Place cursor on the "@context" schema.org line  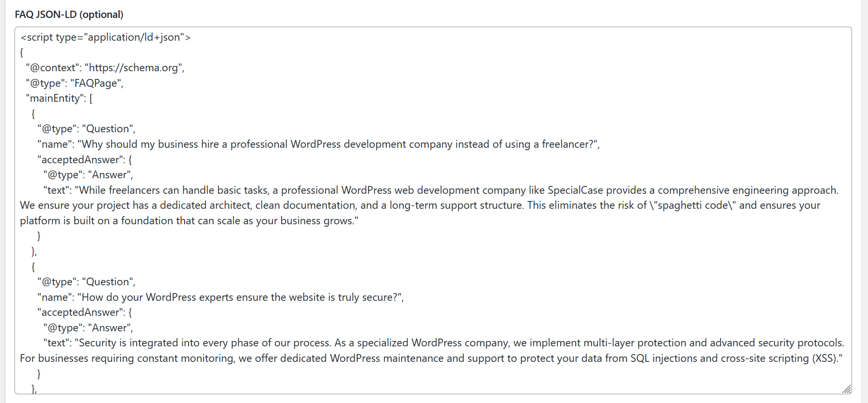point(105,68)
